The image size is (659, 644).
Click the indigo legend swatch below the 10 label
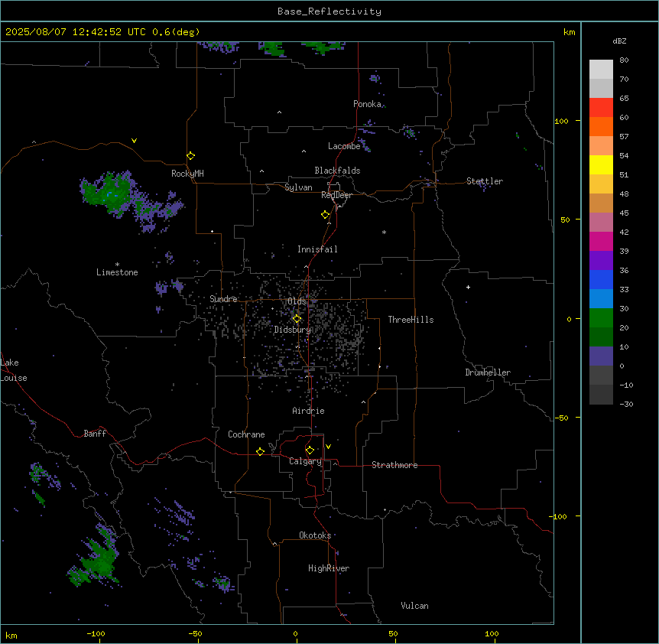(x=601, y=356)
